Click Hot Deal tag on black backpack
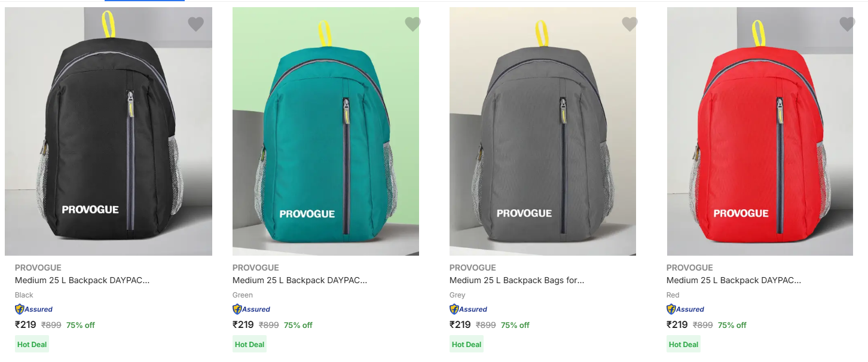Image resolution: width=868 pixels, height=362 pixels. pos(32,344)
